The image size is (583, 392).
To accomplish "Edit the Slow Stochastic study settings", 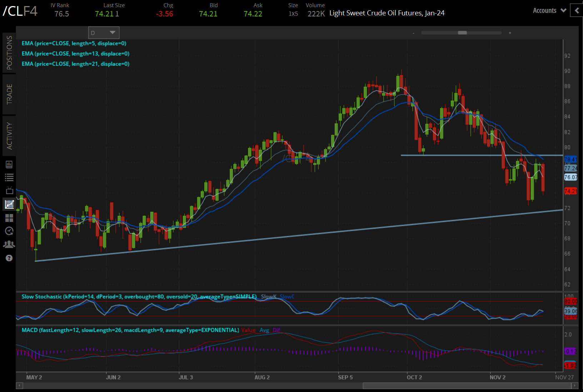I will [139, 296].
